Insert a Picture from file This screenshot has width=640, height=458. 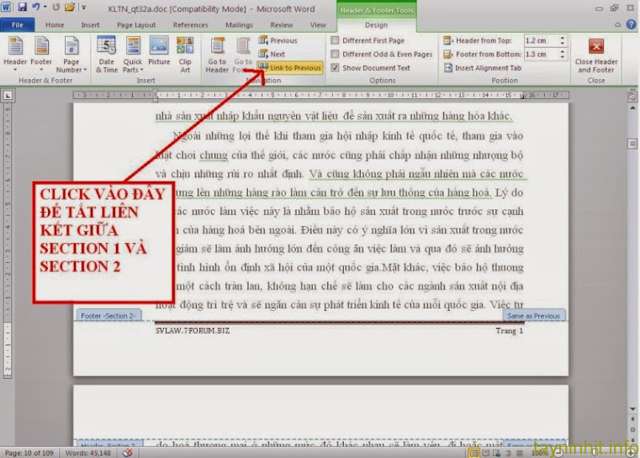tap(159, 54)
